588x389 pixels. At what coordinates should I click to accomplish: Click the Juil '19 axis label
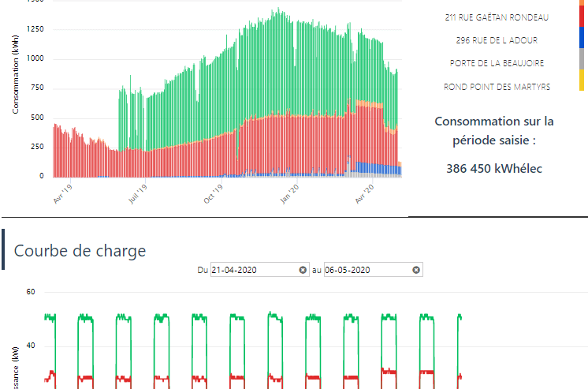click(138, 194)
